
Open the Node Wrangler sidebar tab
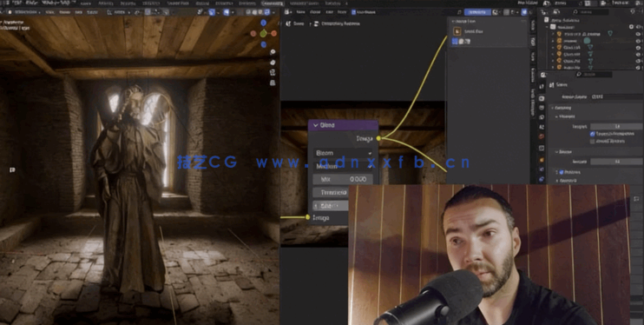pos(533,103)
